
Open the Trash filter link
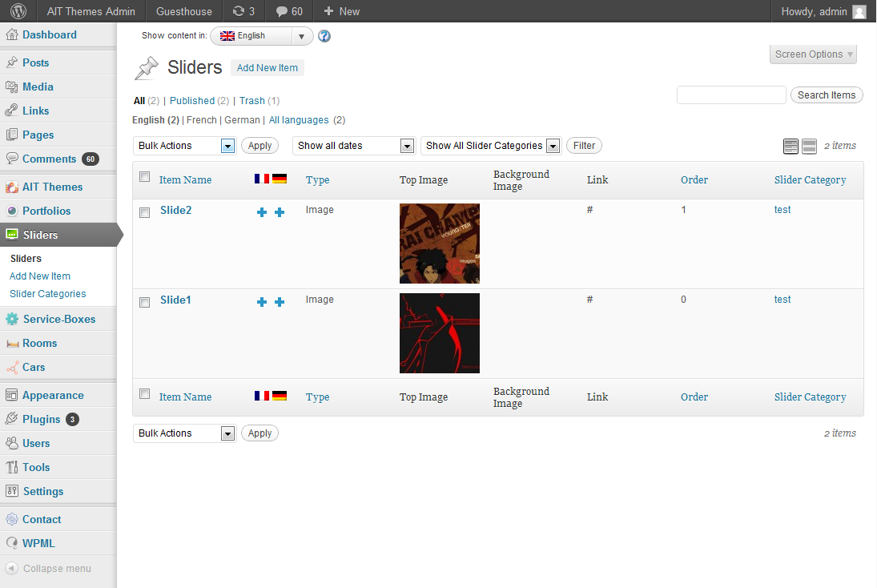(x=252, y=101)
